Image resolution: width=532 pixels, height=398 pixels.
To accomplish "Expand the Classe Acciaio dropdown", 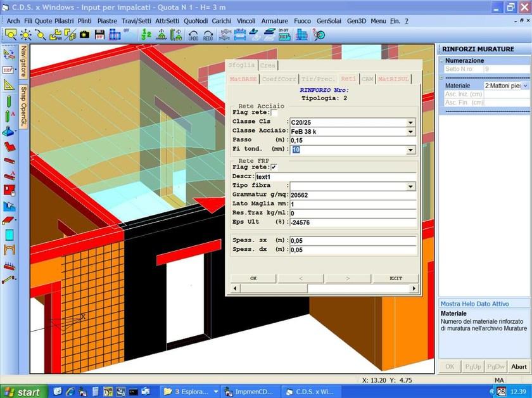I will tap(410, 132).
